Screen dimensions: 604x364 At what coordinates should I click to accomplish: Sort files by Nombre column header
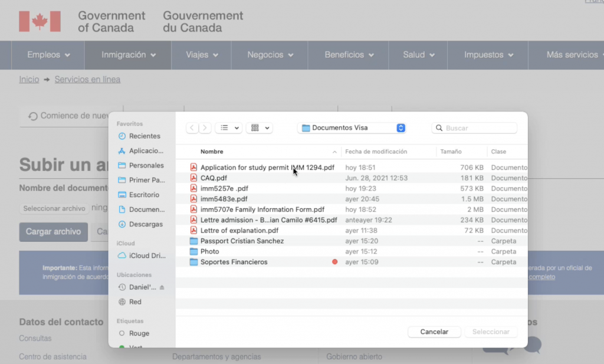(x=212, y=152)
